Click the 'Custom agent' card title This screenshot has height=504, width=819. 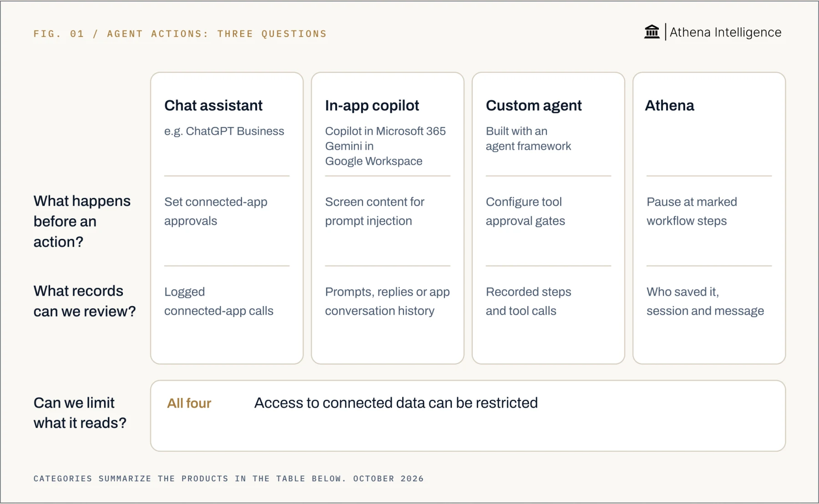[534, 106]
